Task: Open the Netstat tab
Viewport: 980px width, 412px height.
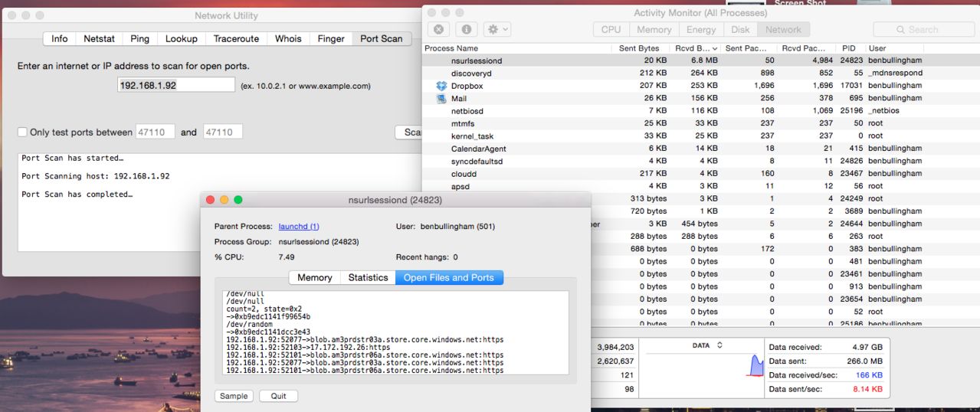Action: pyautogui.click(x=100, y=38)
